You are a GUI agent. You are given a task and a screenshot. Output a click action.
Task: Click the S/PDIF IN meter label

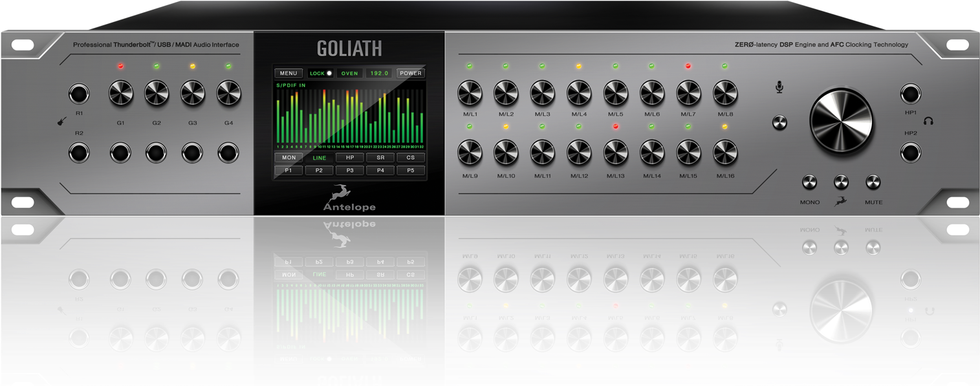(x=291, y=85)
